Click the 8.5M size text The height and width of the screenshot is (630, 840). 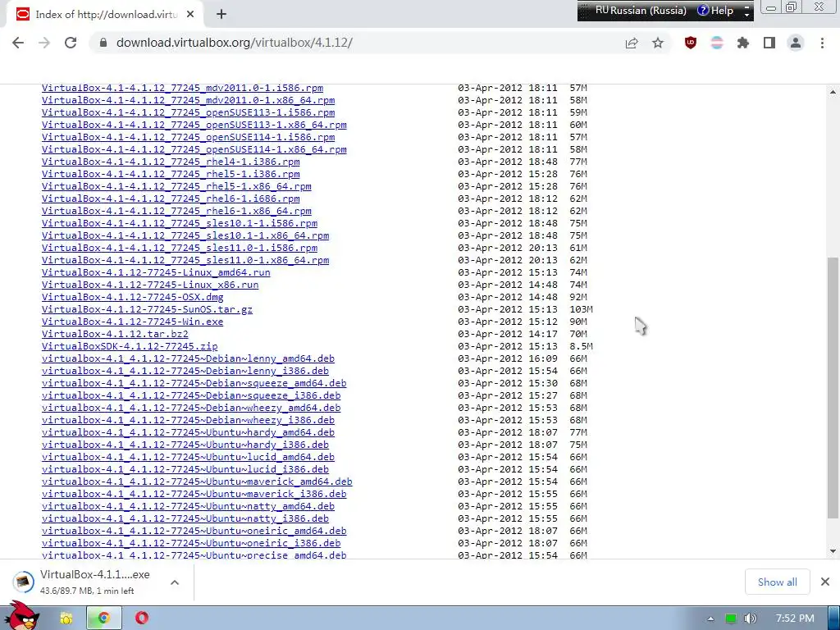[582, 347]
